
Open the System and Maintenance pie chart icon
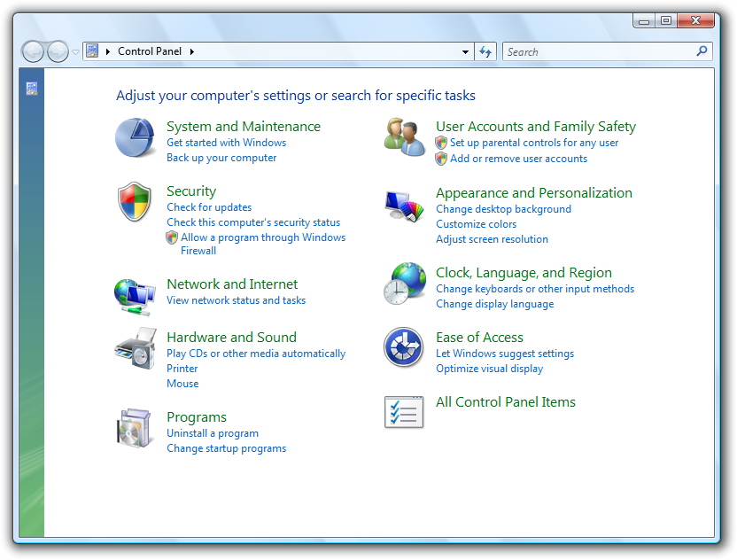point(135,137)
